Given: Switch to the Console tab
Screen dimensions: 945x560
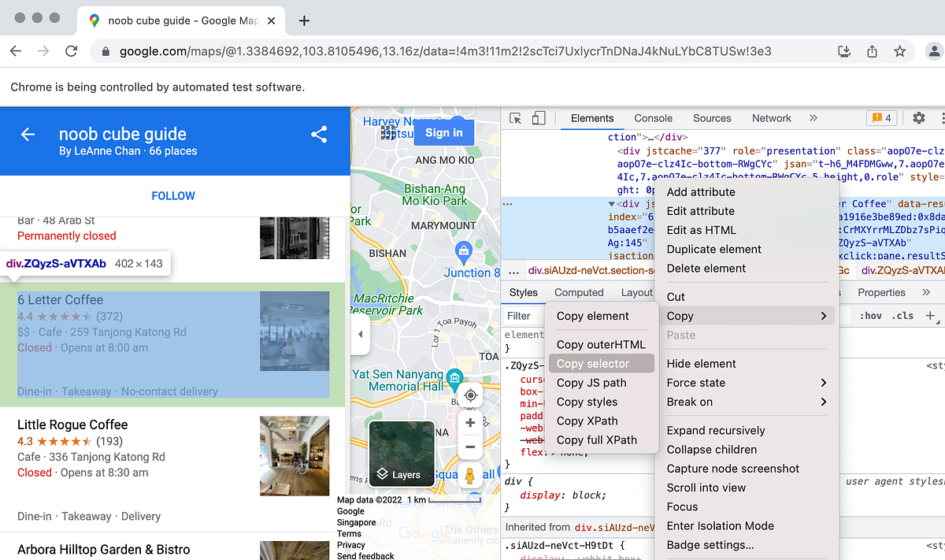Looking at the screenshot, I should [x=653, y=117].
